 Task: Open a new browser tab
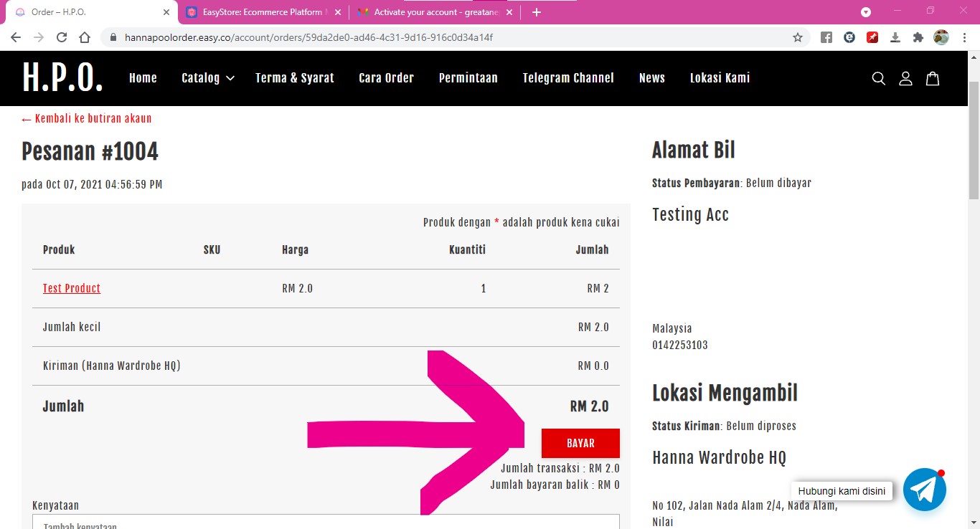point(537,12)
